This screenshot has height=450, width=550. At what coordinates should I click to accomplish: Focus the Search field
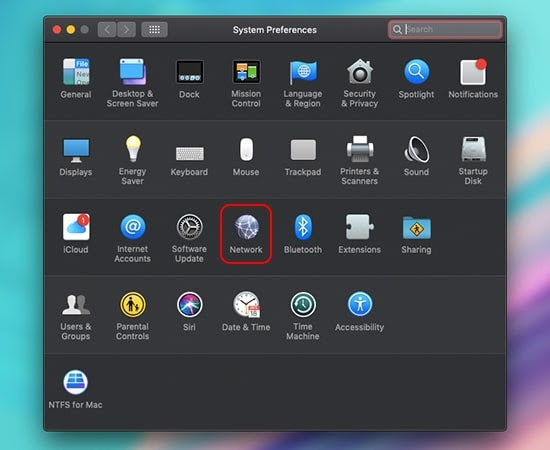445,29
